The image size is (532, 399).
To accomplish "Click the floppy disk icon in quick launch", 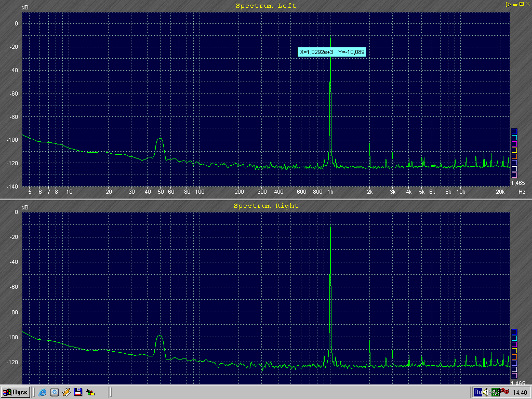I will pyautogui.click(x=78, y=392).
